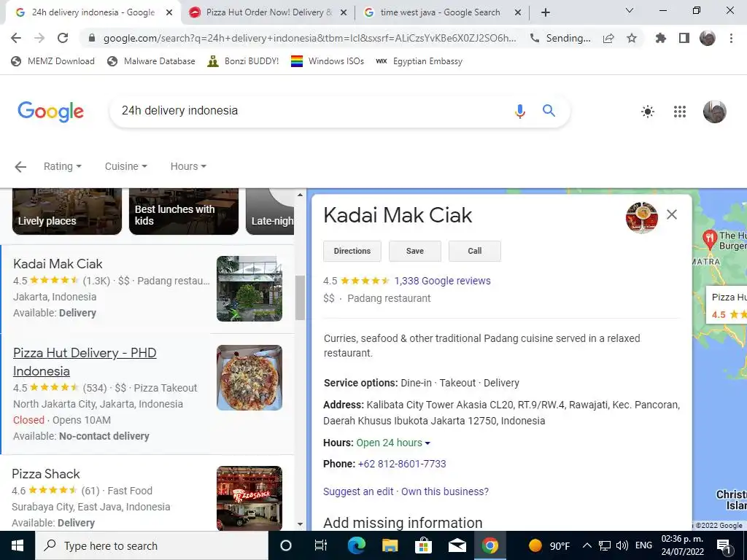Select the Lively places category card
747x560 pixels.
66,211
